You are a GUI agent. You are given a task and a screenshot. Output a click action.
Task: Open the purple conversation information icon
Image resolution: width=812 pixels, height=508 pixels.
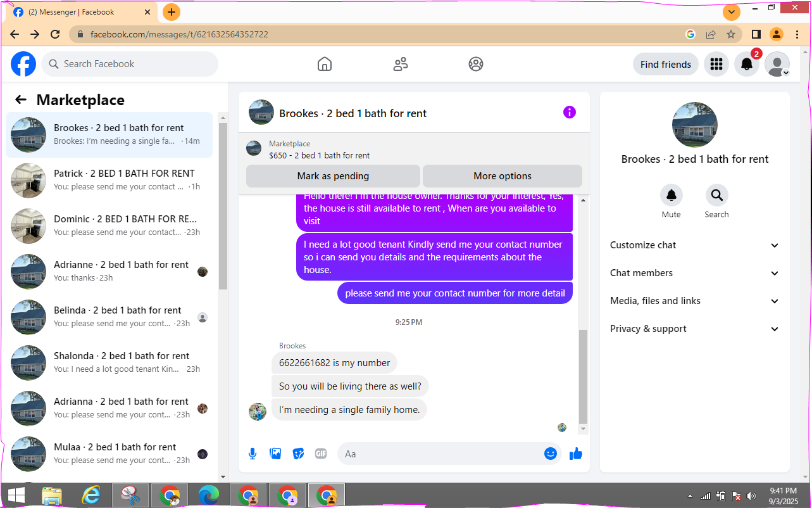click(x=570, y=112)
